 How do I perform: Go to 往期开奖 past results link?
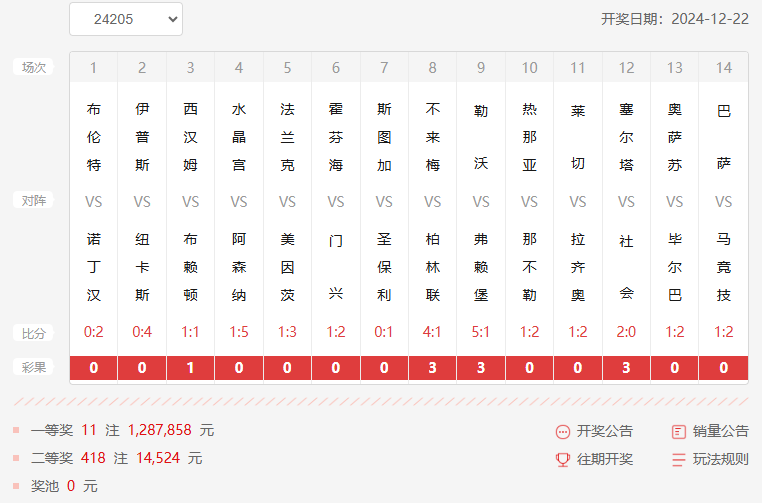pyautogui.click(x=605, y=460)
